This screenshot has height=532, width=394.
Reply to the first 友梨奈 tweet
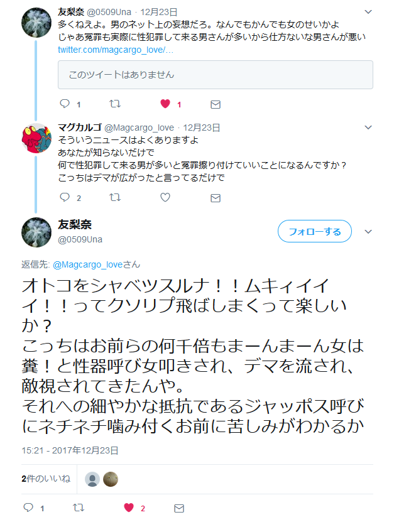pos(64,104)
